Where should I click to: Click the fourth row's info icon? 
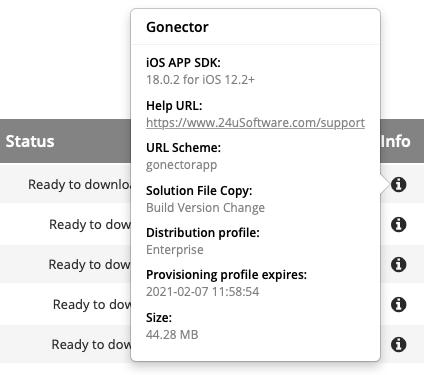pos(398,304)
